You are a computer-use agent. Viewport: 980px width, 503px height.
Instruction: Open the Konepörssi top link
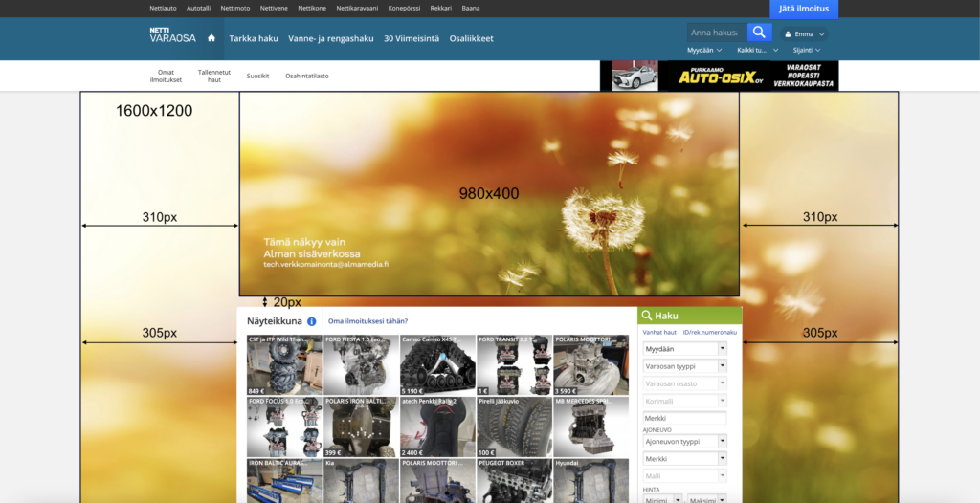405,8
